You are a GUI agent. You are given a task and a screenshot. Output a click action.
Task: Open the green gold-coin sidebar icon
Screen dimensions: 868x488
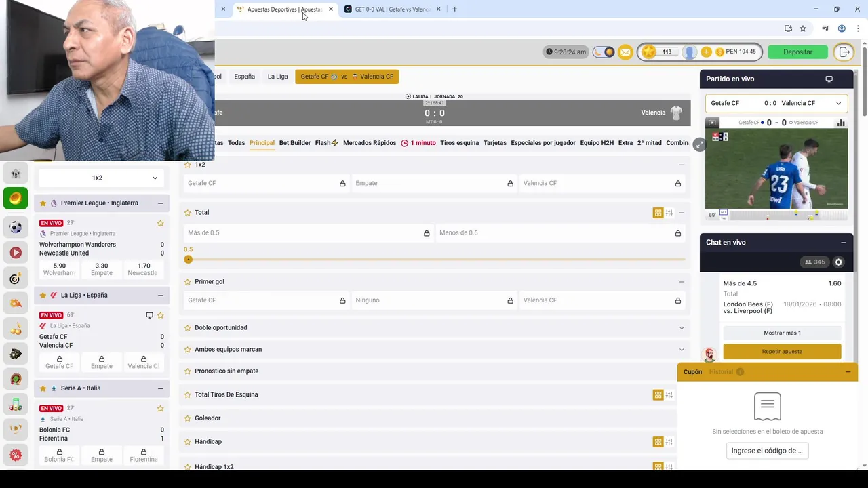point(16,199)
